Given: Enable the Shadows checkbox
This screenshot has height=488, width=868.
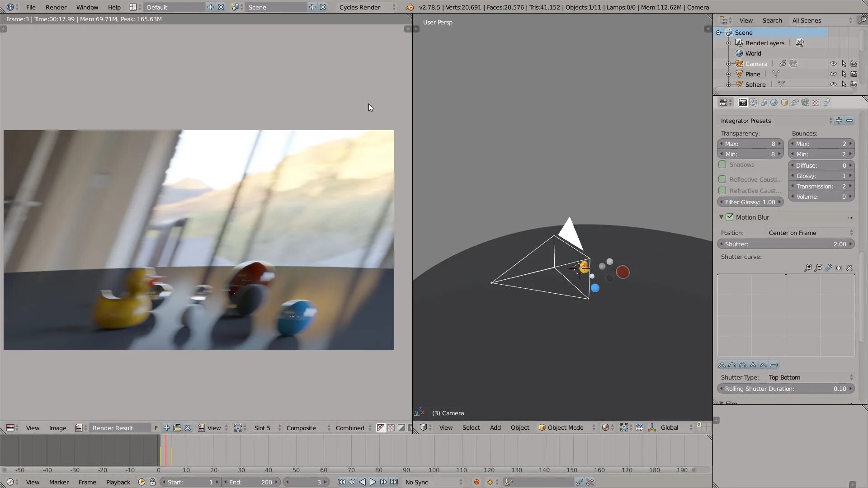Looking at the screenshot, I should click(722, 165).
